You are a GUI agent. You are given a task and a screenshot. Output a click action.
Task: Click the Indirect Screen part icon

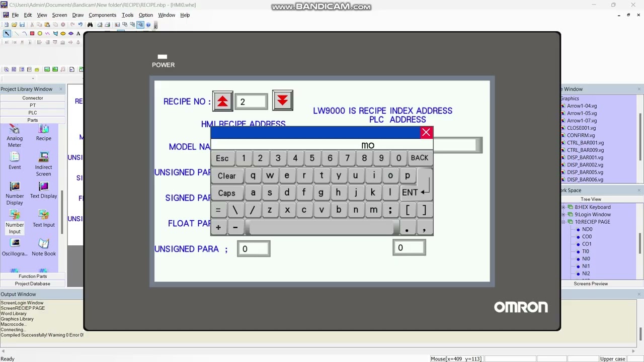click(x=44, y=158)
